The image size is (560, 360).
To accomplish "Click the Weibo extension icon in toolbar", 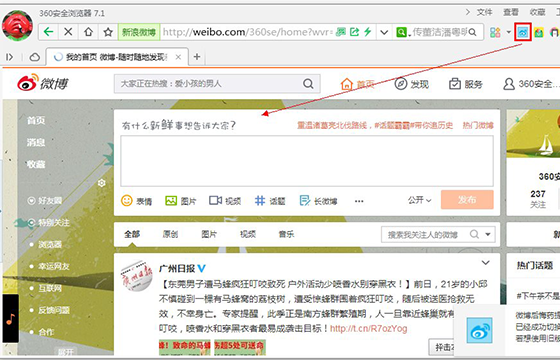I will click(523, 32).
